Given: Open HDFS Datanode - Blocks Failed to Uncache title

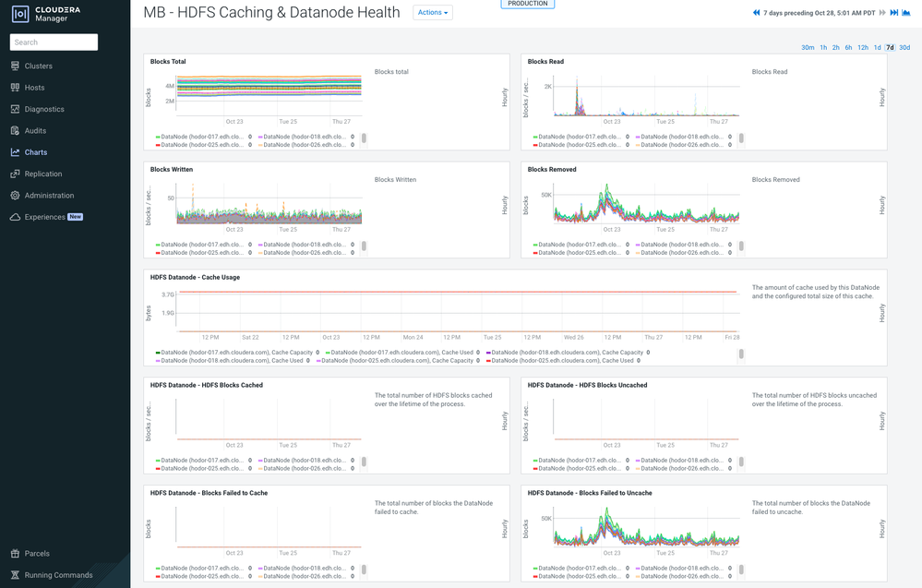Looking at the screenshot, I should point(589,493).
